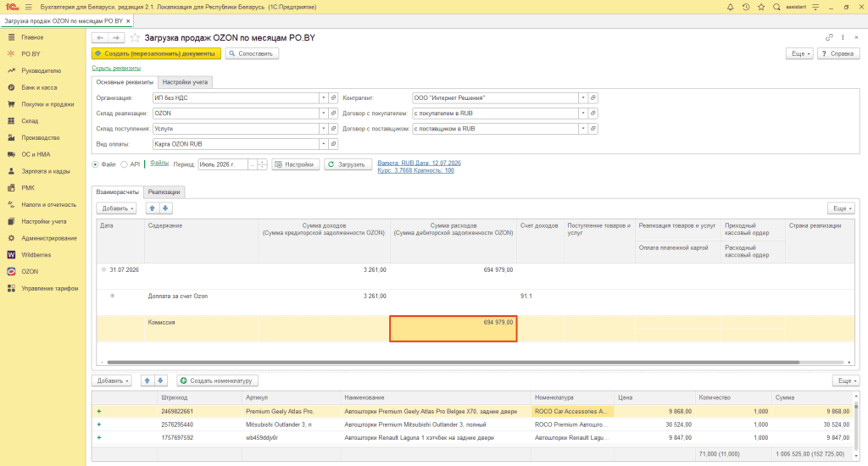868x466 pixels.
Task: Add this form to favorites star
Action: [135, 37]
